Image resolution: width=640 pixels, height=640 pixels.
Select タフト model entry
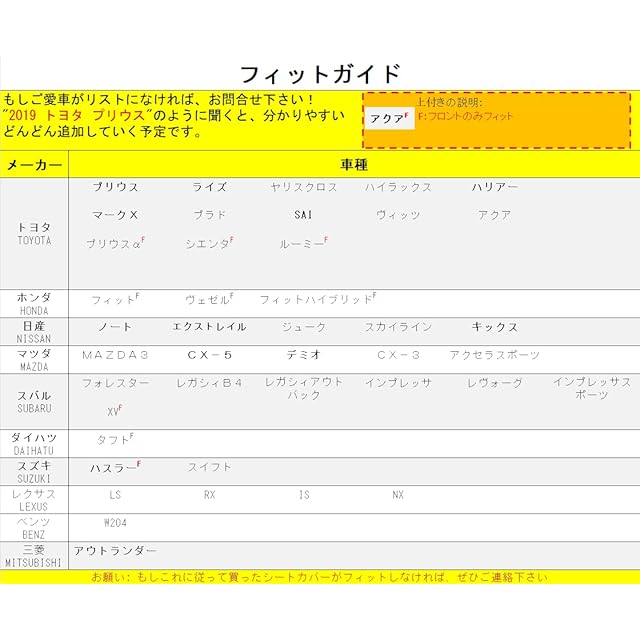pos(115,439)
